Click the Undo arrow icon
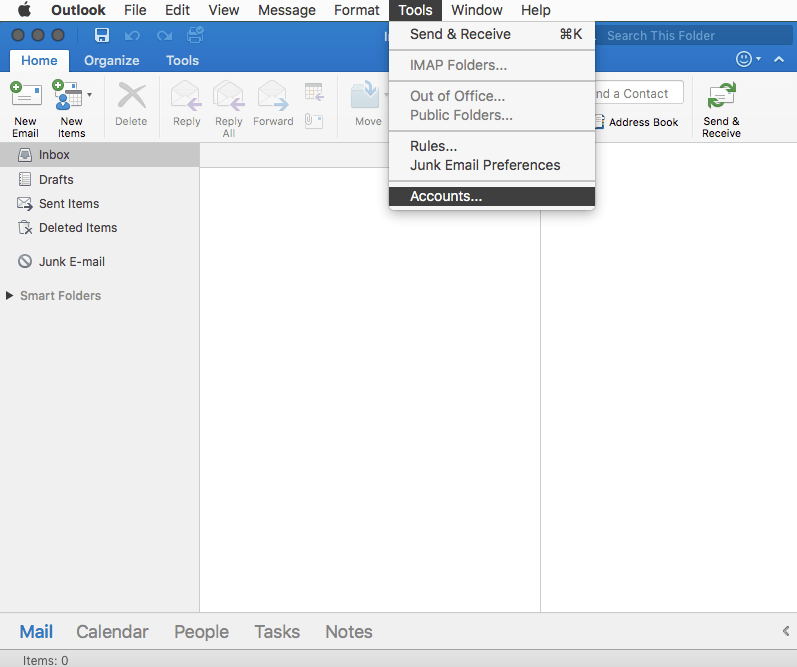Image resolution: width=797 pixels, height=667 pixels. click(132, 36)
